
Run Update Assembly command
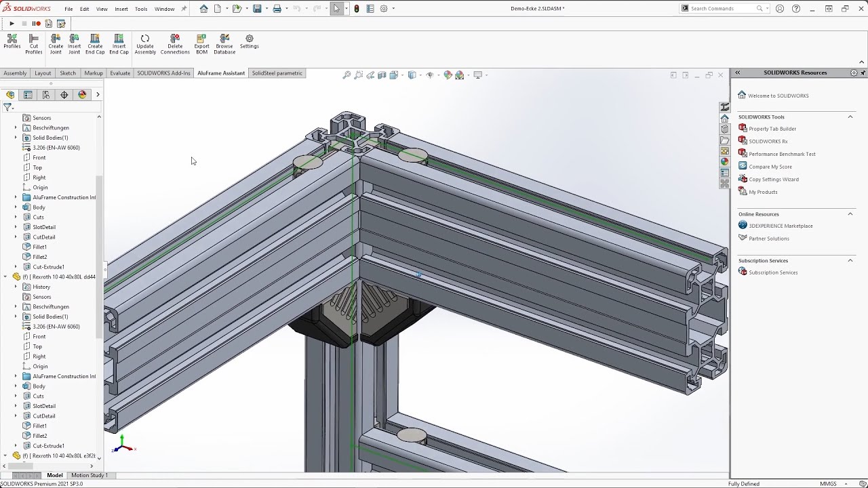145,44
